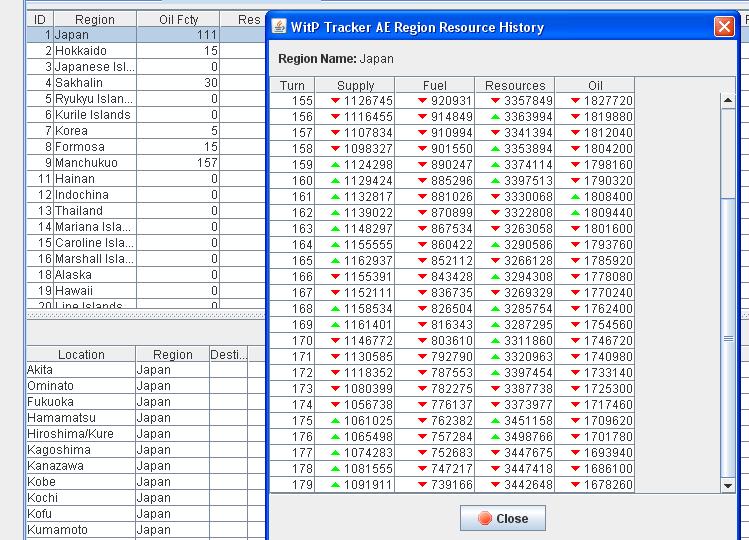Click turn 155 cell in history table
749x540 pixels.
pos(292,100)
